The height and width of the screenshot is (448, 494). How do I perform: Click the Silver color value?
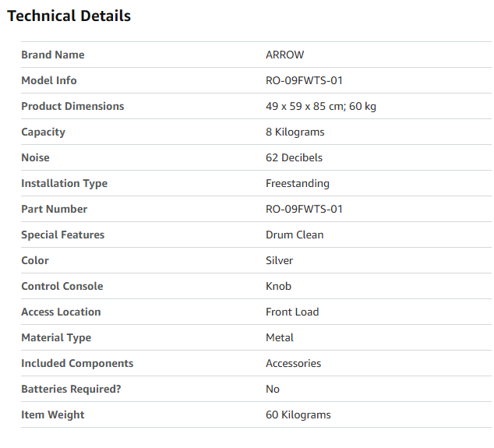[280, 260]
